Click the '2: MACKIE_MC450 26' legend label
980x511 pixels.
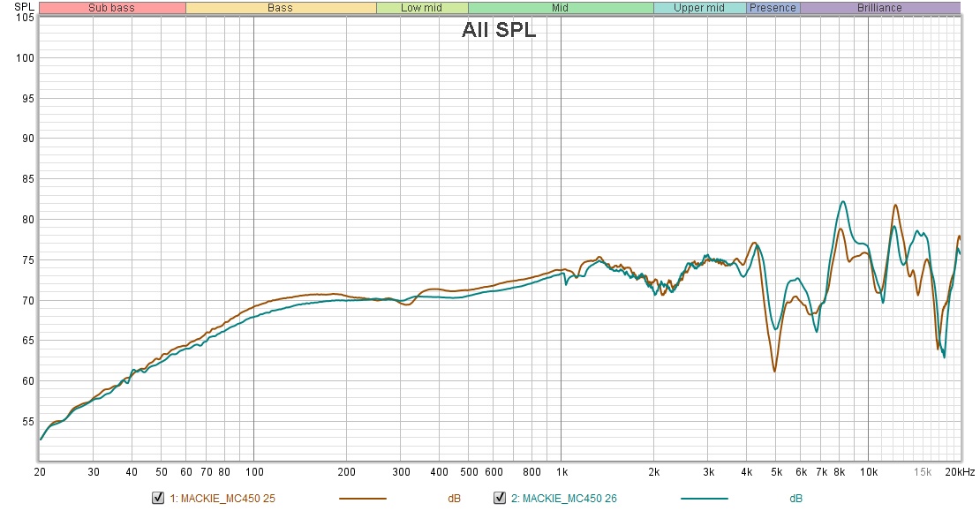[564, 499]
